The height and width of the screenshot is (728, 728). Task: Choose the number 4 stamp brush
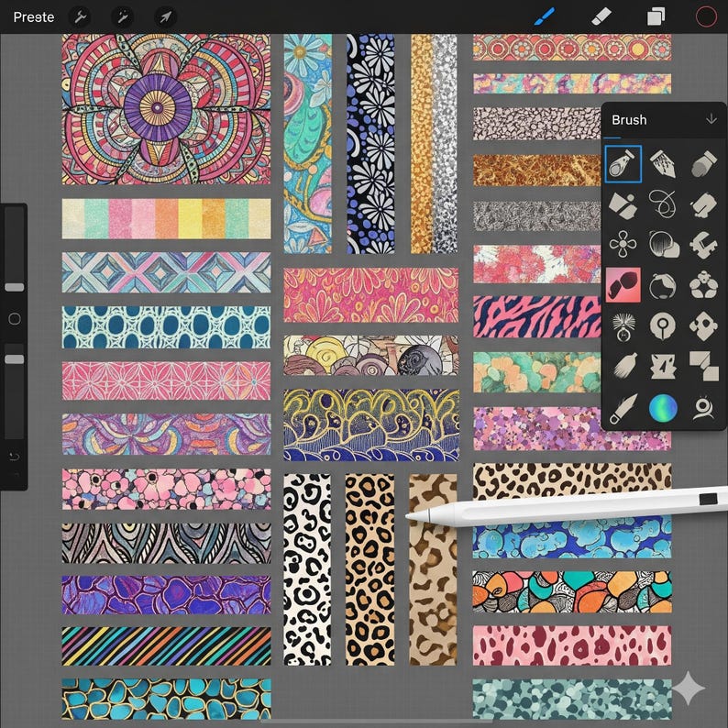(x=663, y=366)
